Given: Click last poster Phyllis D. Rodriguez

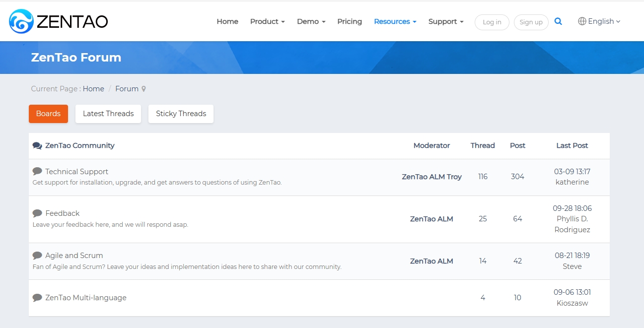Looking at the screenshot, I should [572, 224].
